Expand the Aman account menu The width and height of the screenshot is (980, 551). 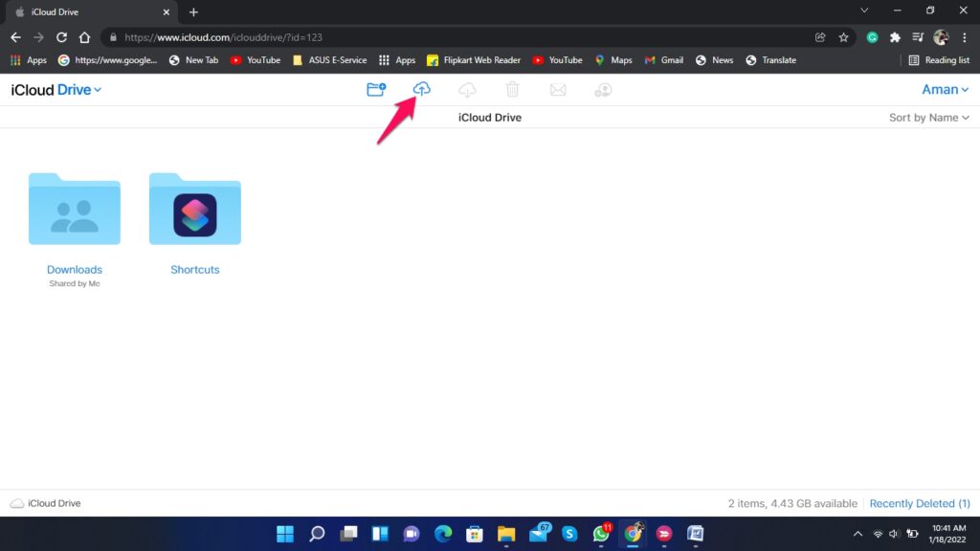coord(946,89)
